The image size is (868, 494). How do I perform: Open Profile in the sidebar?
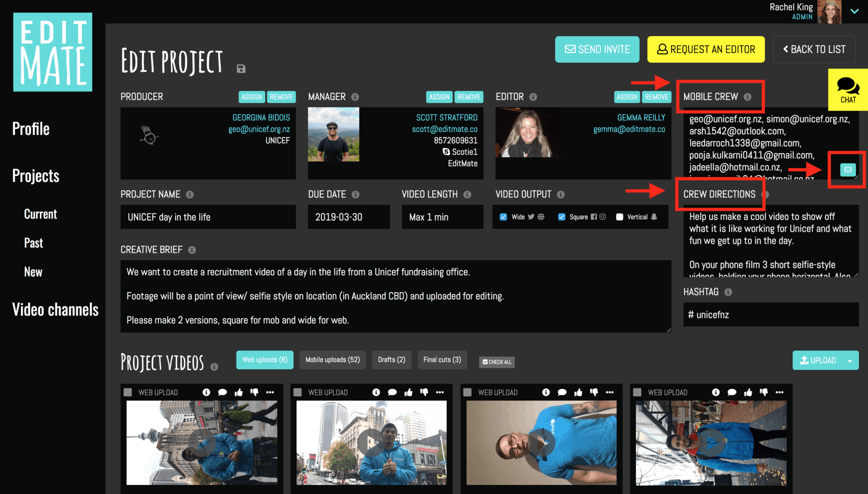(x=31, y=129)
